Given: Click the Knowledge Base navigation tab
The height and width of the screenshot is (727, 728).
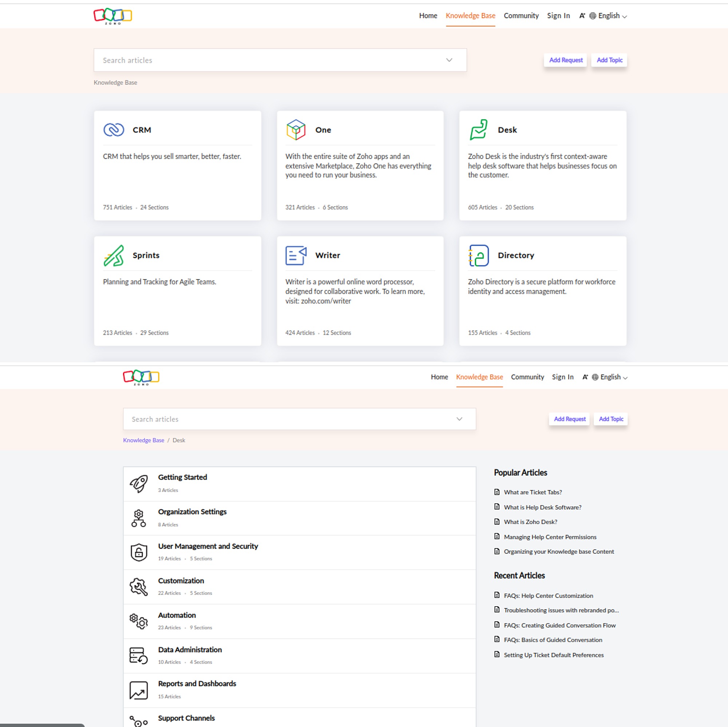Looking at the screenshot, I should (470, 15).
